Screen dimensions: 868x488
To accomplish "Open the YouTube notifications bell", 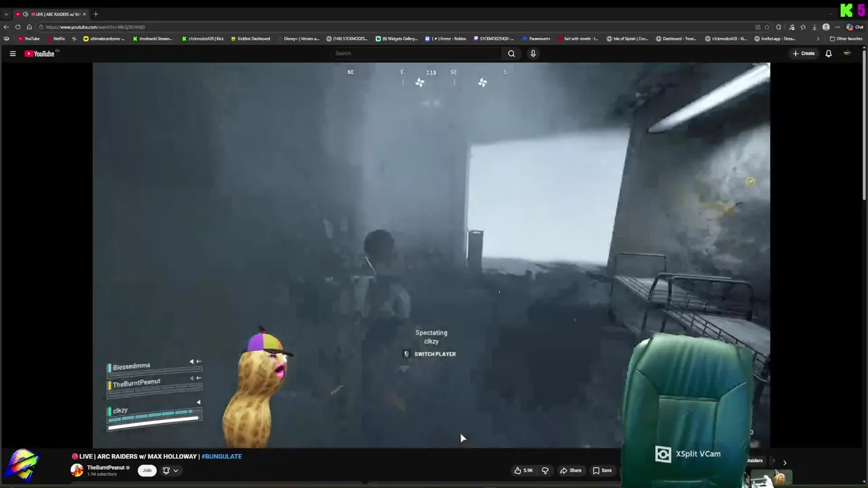I will pos(828,54).
